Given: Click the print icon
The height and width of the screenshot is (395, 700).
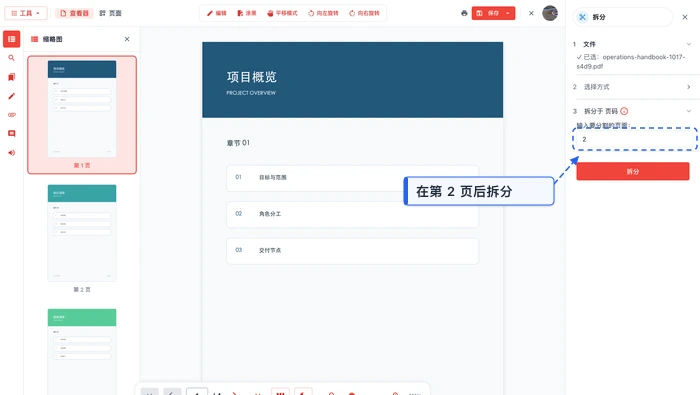Looking at the screenshot, I should pyautogui.click(x=464, y=13).
